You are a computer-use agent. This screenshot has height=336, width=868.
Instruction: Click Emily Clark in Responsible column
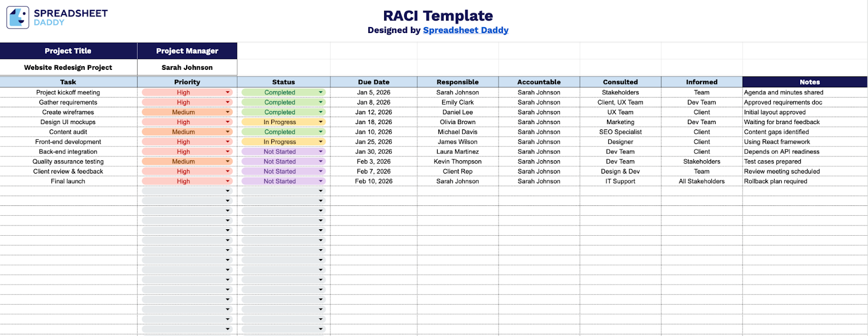458,102
